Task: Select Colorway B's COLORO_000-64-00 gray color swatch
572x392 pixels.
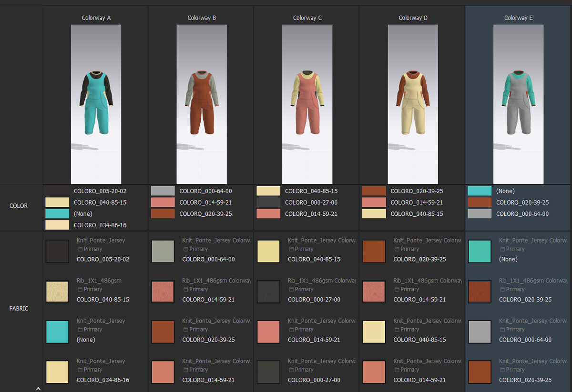Action: (x=163, y=191)
